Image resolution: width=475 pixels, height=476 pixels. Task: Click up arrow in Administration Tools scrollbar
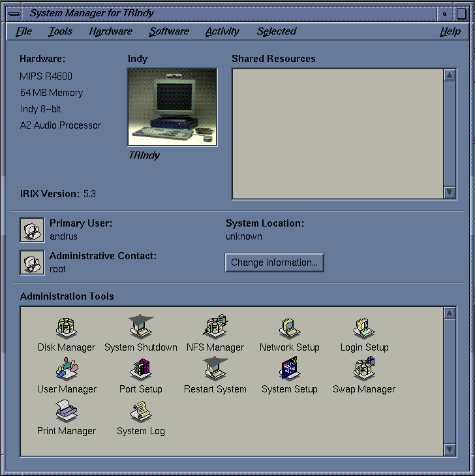[x=450, y=313]
